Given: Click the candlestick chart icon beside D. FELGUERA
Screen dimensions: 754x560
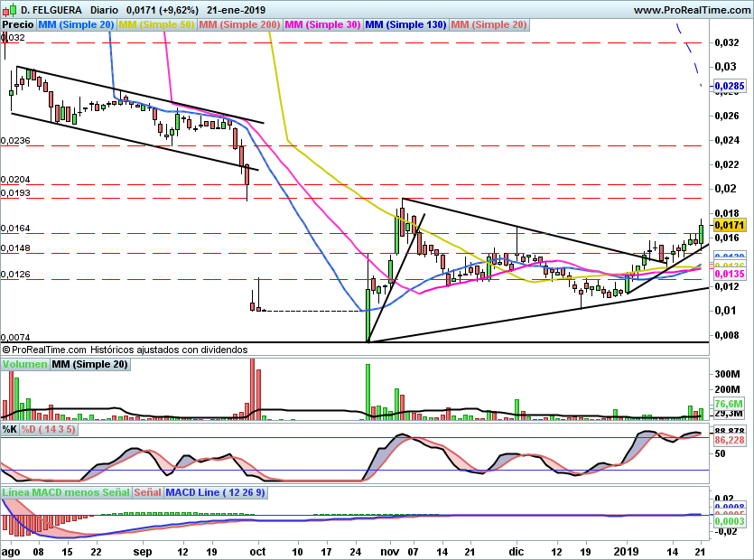Looking at the screenshot, I should tap(9, 9).
